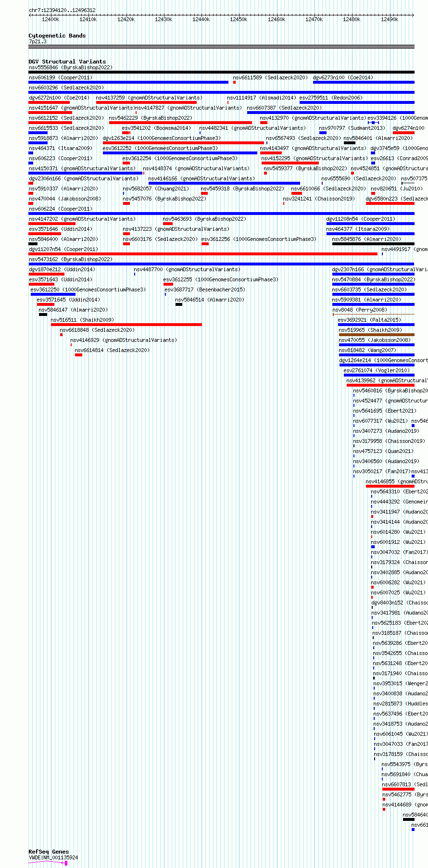Open variant esv3541202 (Boomsma2014)

156,128
